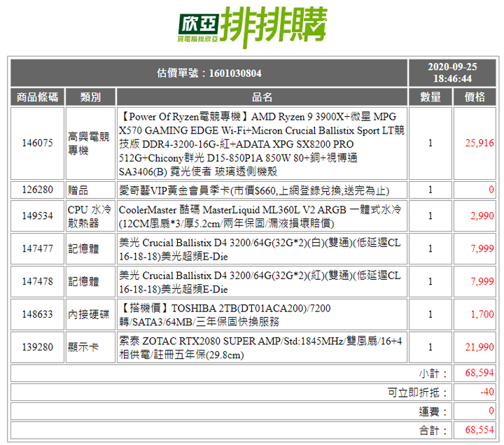Select the CPU 水冷散熱器 category cell
Image resolution: width=504 pixels, height=445 pixels.
90,216
